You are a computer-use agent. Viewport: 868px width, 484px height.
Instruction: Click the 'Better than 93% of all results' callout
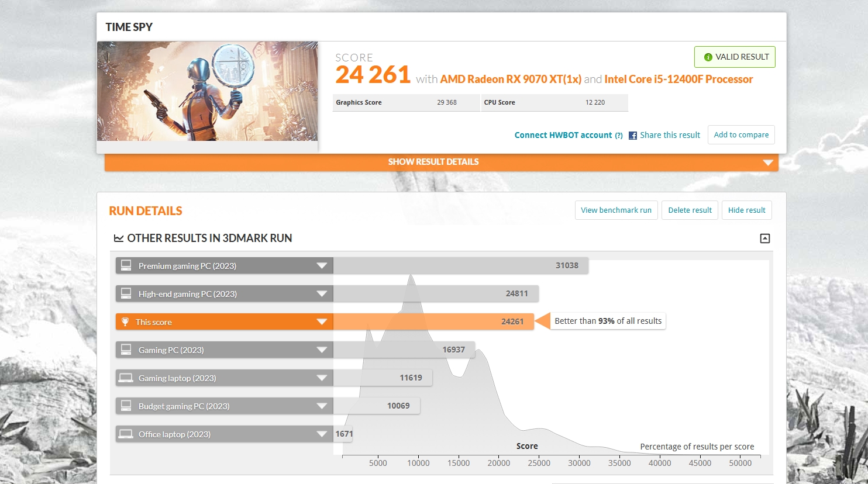click(x=608, y=321)
